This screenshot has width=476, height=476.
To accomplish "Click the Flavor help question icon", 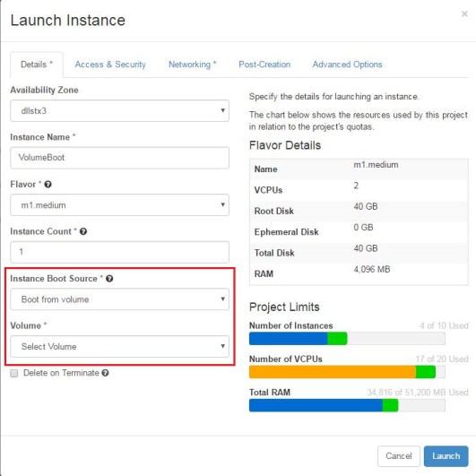I will [48, 185].
